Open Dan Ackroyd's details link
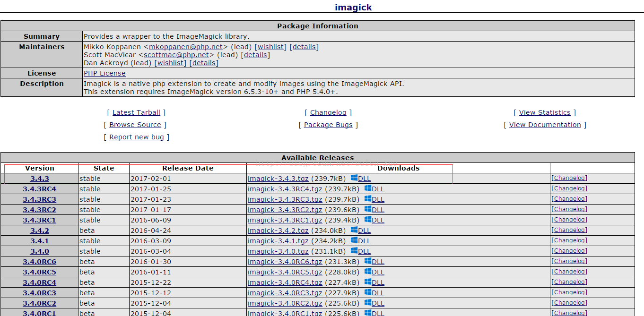Screen dimensions: 644x316 (204, 63)
